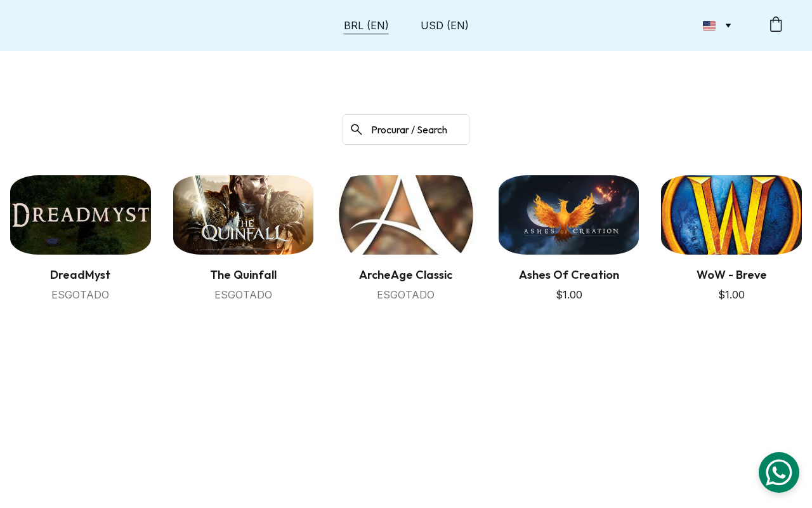Screen dimensions: 812x508
Task: Switch to BRL (EN) currency tab
Action: point(366,25)
